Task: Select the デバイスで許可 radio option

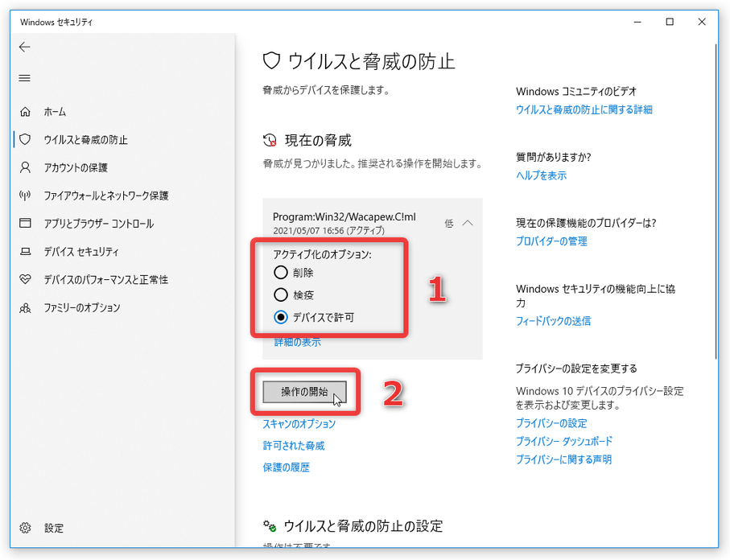Action: click(281, 318)
